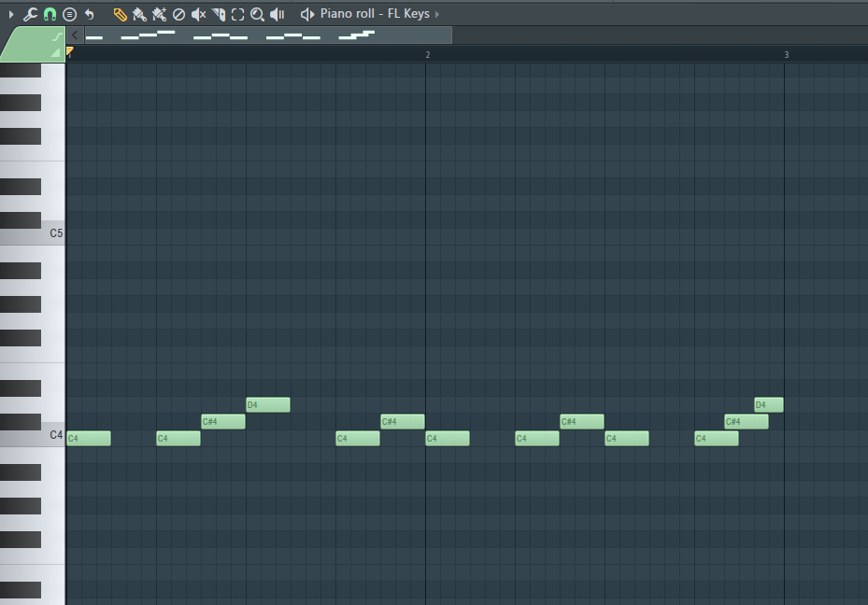Select the Mute tool

[198, 14]
